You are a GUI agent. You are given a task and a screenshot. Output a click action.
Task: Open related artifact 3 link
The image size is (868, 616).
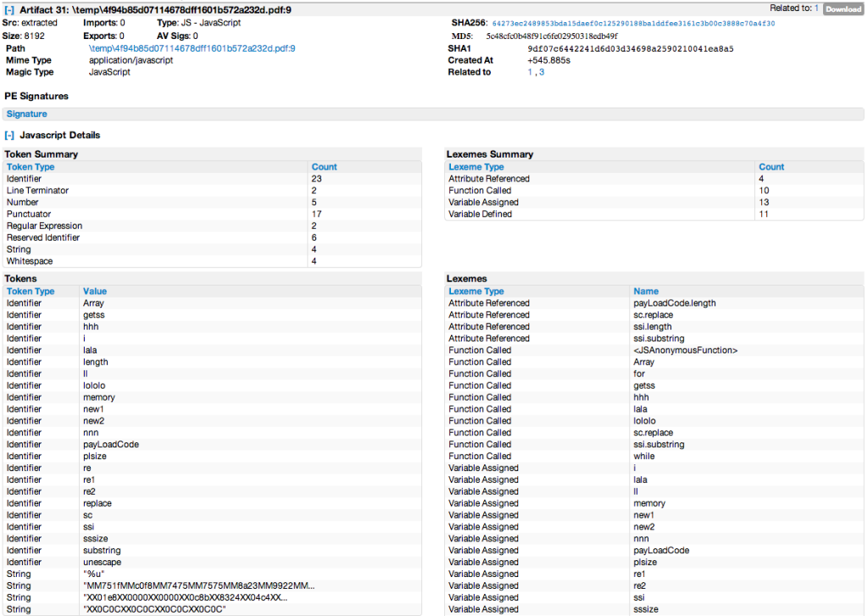point(542,73)
